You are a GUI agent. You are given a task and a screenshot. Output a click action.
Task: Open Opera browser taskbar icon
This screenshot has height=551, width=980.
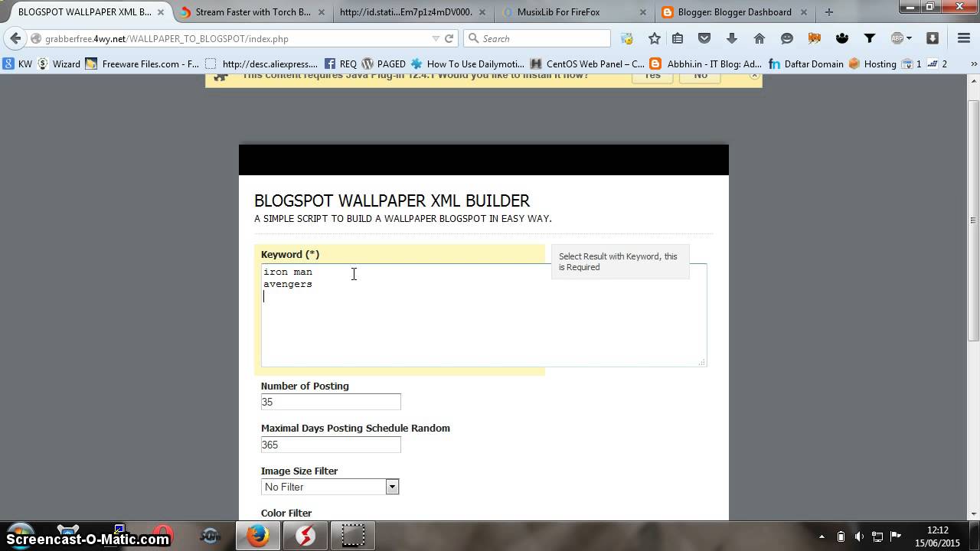(x=162, y=536)
